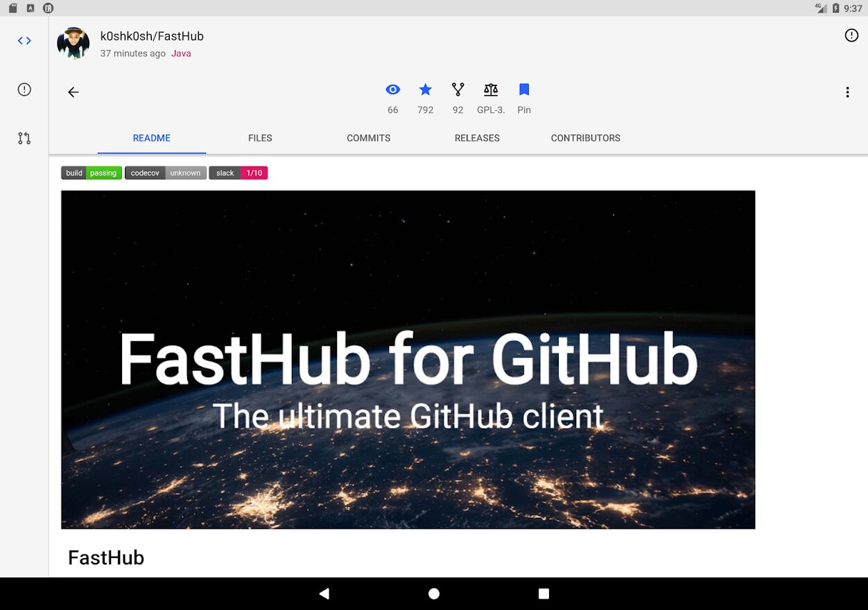Toggle the star on this repository
This screenshot has height=610, width=868.
point(426,89)
